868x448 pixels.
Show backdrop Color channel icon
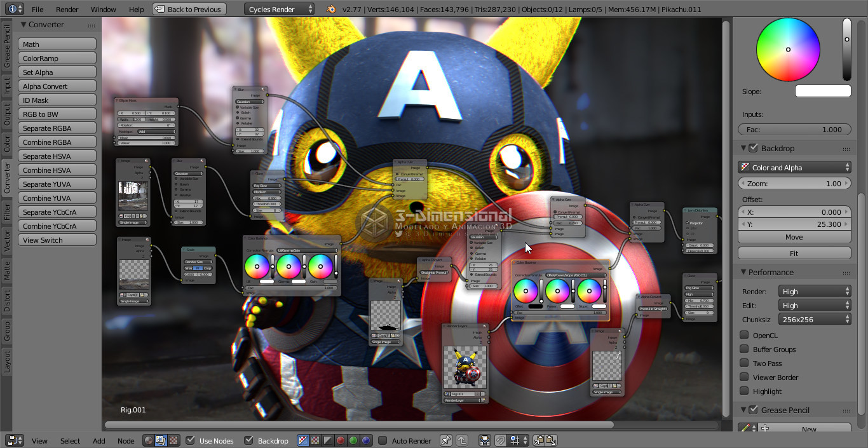316,440
